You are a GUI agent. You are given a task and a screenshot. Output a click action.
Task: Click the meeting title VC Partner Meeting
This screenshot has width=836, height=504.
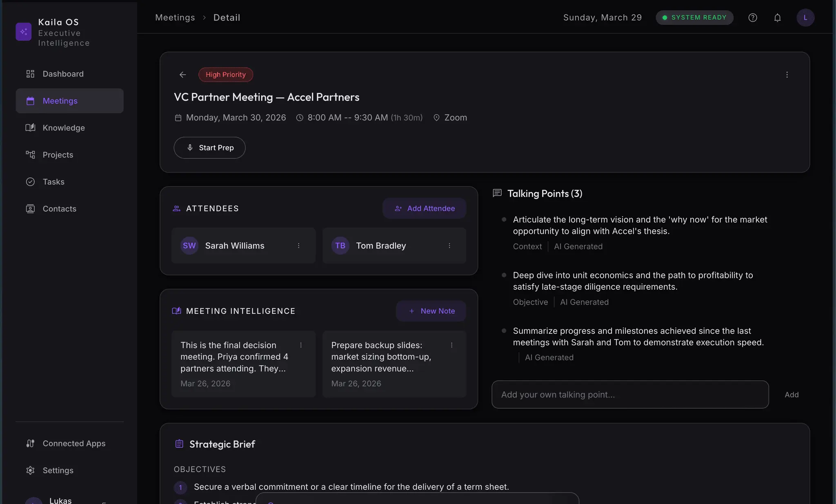click(267, 97)
